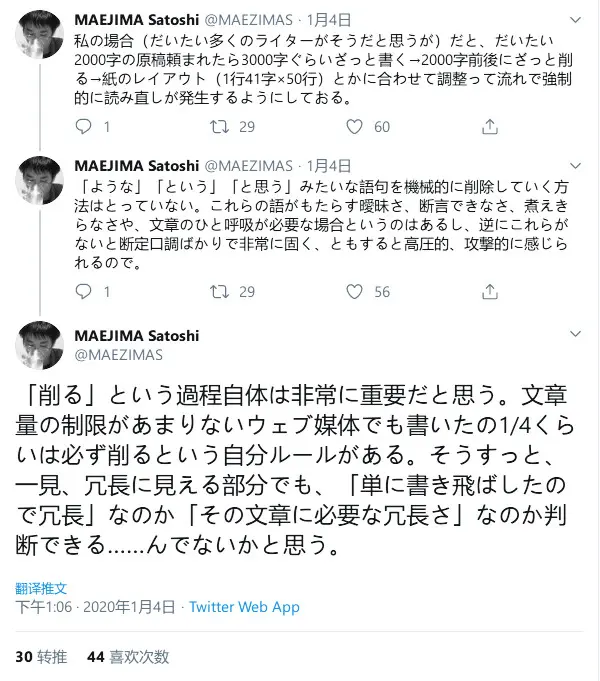The height and width of the screenshot is (681, 600).
Task: Open Twitter Web App source link
Action: [x=244, y=607]
